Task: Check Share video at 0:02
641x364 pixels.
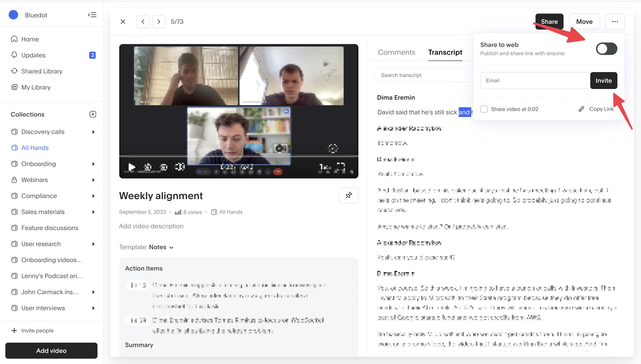Action: [x=484, y=109]
